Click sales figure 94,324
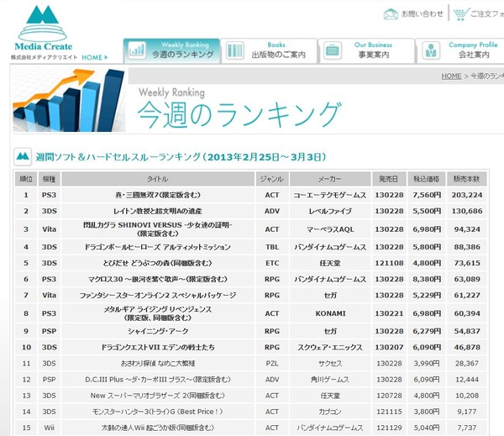This screenshot has height=436, width=504. tap(467, 229)
